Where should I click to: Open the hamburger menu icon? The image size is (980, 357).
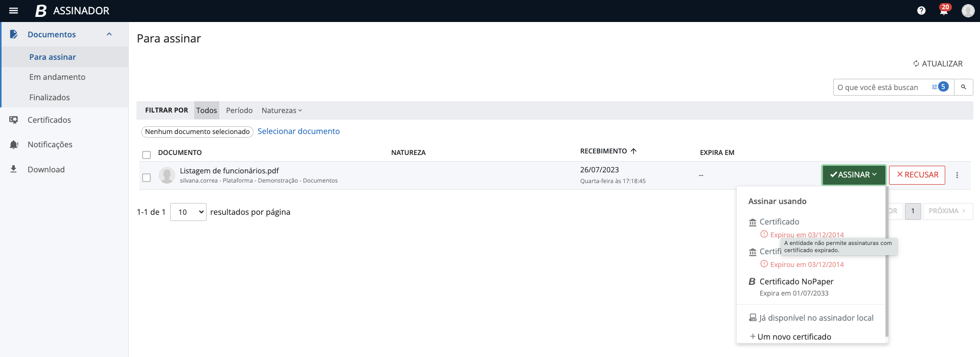tap(14, 11)
